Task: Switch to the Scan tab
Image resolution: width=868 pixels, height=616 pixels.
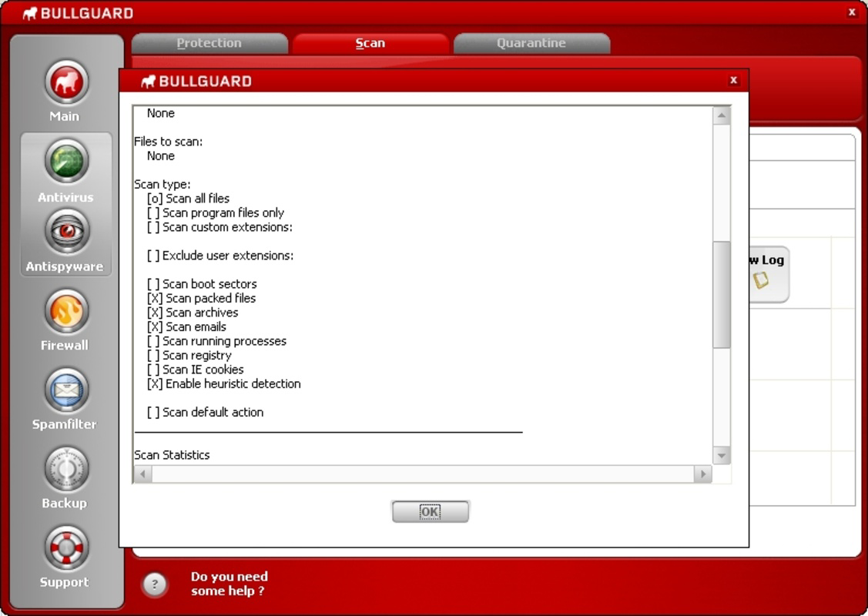Action: [370, 43]
